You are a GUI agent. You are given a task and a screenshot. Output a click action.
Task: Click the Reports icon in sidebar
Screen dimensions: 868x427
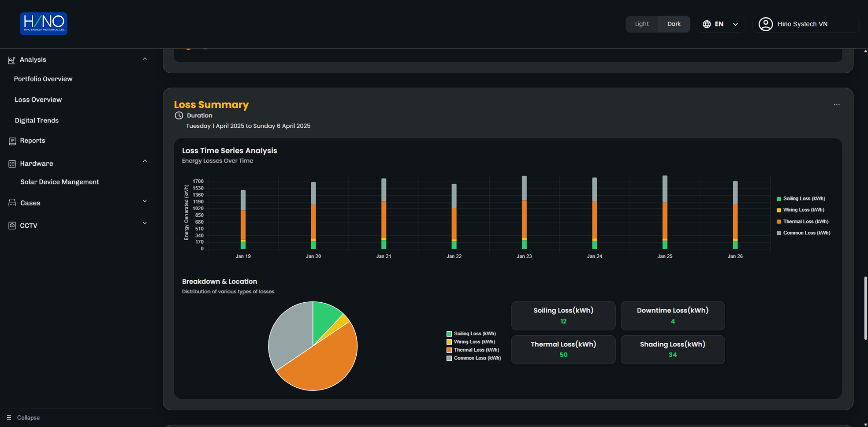(12, 141)
